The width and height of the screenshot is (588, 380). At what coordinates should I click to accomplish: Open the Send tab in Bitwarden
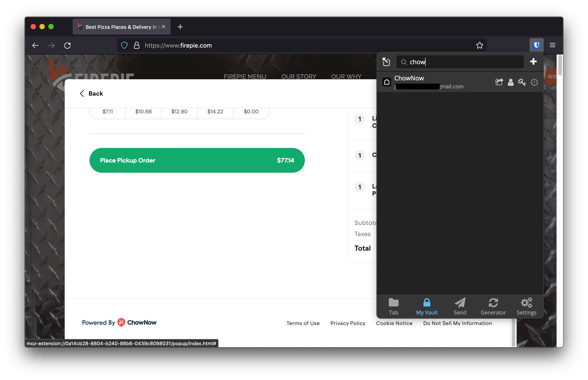tap(460, 306)
